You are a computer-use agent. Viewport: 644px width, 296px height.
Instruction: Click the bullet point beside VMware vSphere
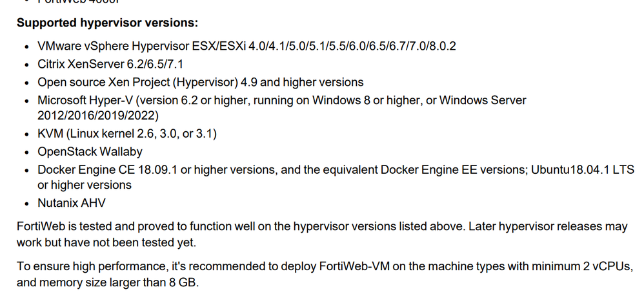25,47
